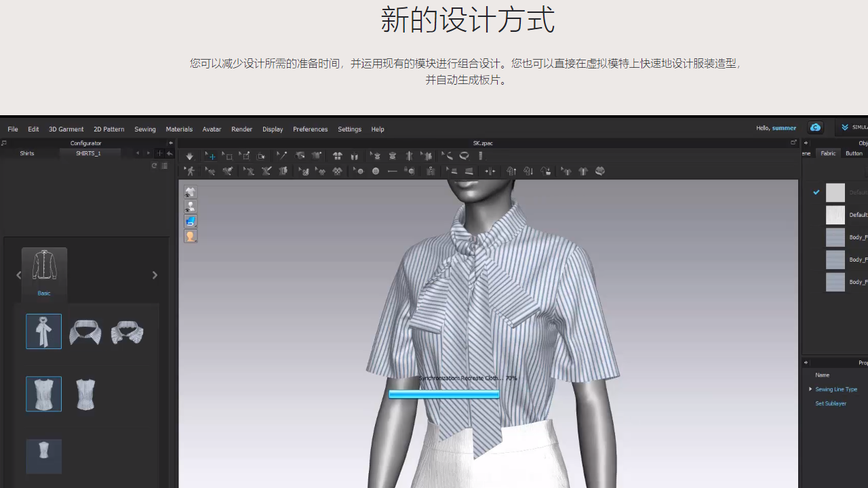Enable the Default fabric with the blue checkmark

tap(816, 192)
